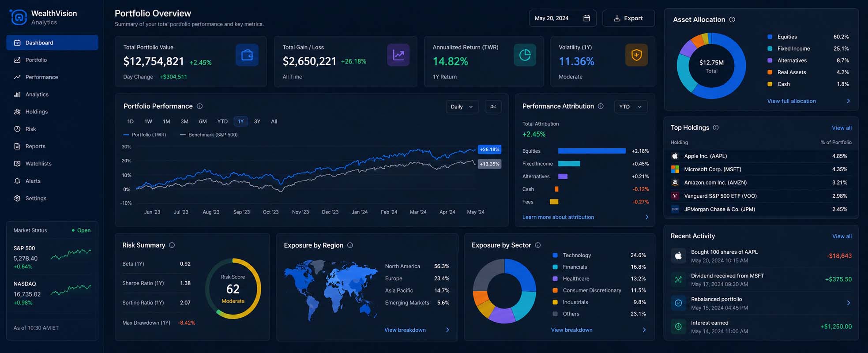Screen dimensions: 868x353
Task: Toggle the chart compare icon button
Action: click(493, 106)
